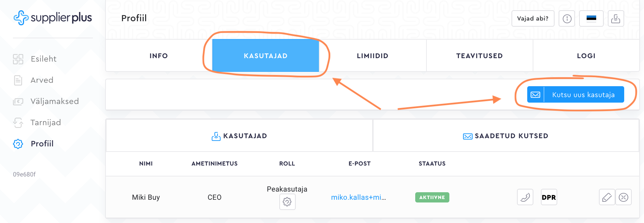Open Esileht in the sidebar

(x=43, y=59)
